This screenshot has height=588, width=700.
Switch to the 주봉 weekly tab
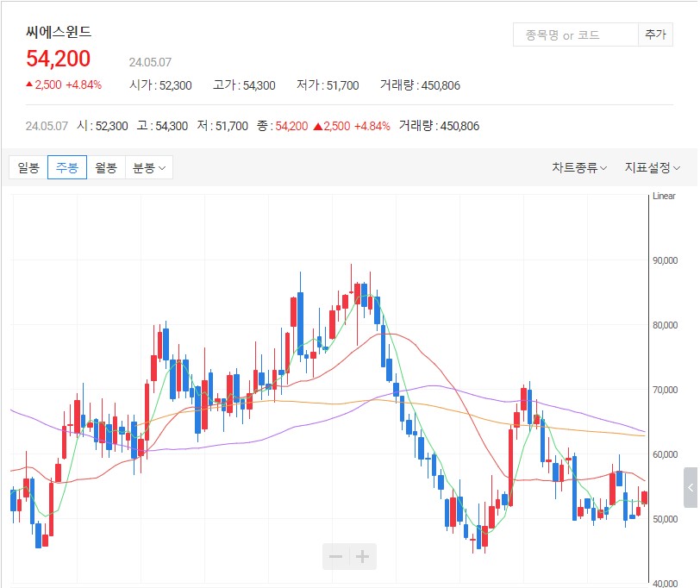(67, 168)
